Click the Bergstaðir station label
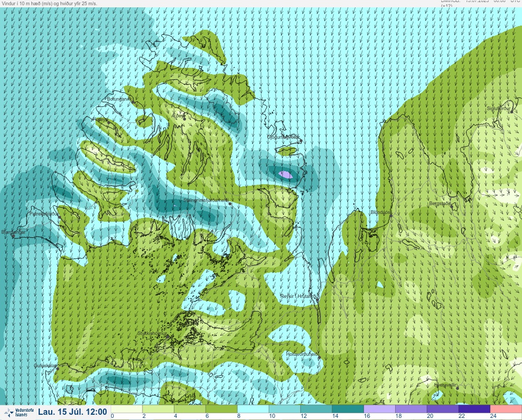The width and height of the screenshot is (522, 420). [x=440, y=203]
